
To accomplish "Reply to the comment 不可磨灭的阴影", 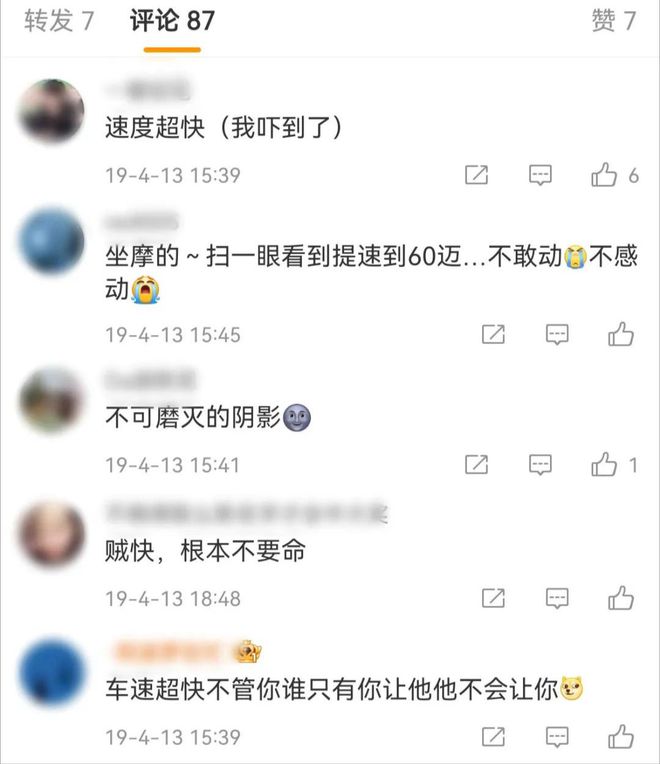I will pyautogui.click(x=540, y=464).
